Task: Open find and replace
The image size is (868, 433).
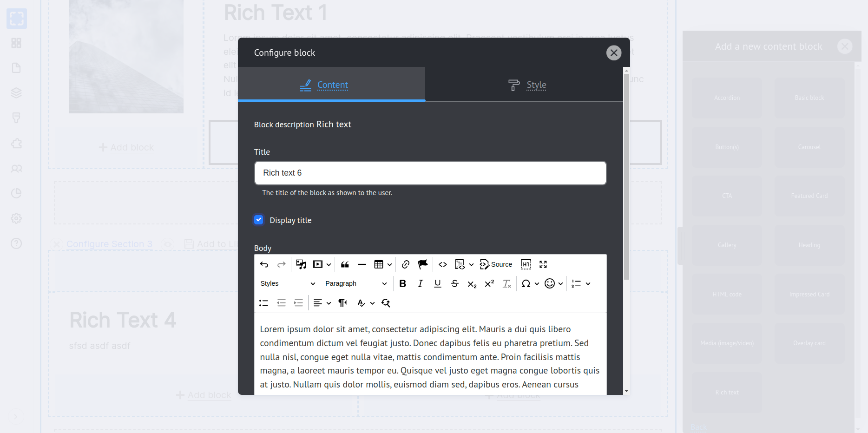Action: point(386,303)
